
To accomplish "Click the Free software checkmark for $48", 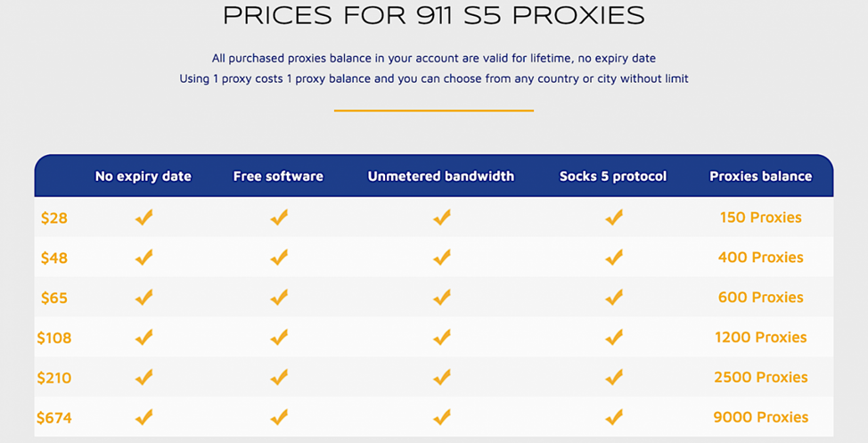I will click(279, 258).
